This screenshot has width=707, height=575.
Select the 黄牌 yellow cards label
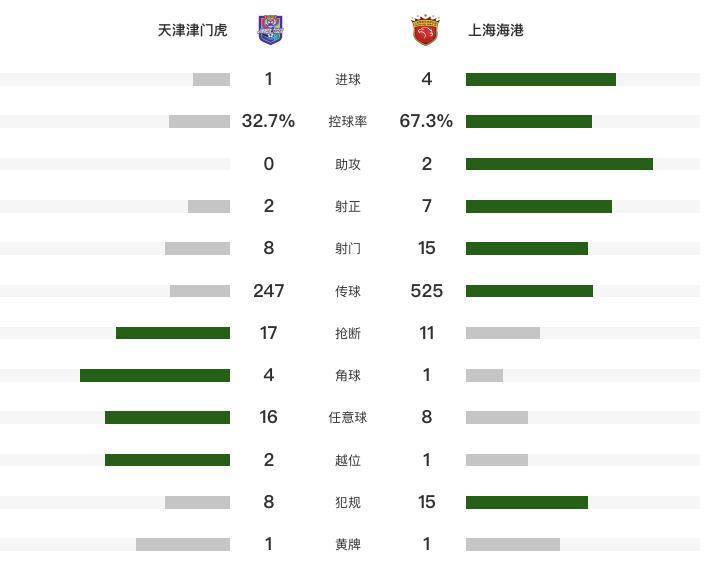point(348,544)
